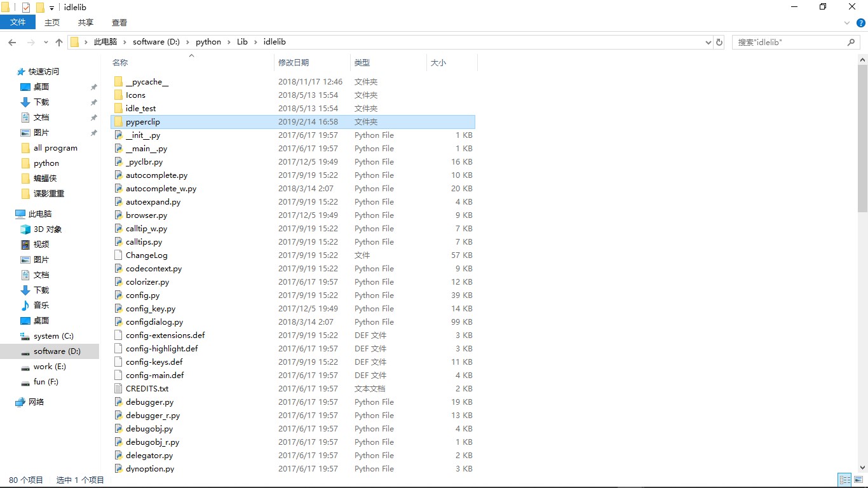The width and height of the screenshot is (868, 488).
Task: Navigate to Lib via the breadcrumb
Action: (242, 41)
